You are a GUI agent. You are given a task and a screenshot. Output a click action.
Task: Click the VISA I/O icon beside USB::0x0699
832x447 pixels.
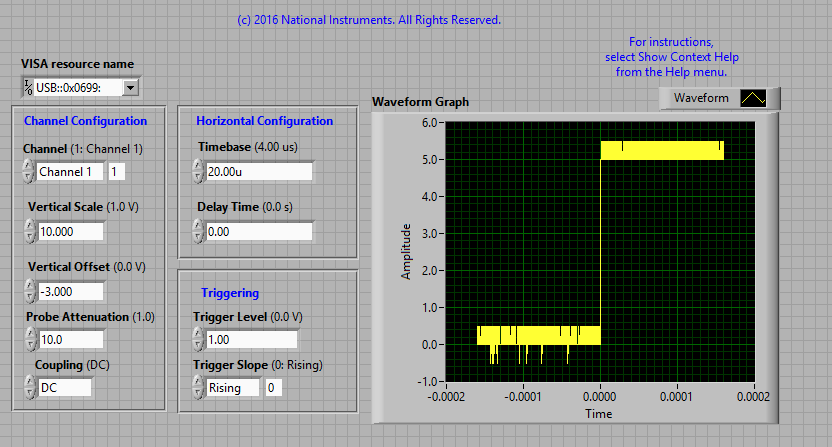(x=28, y=88)
